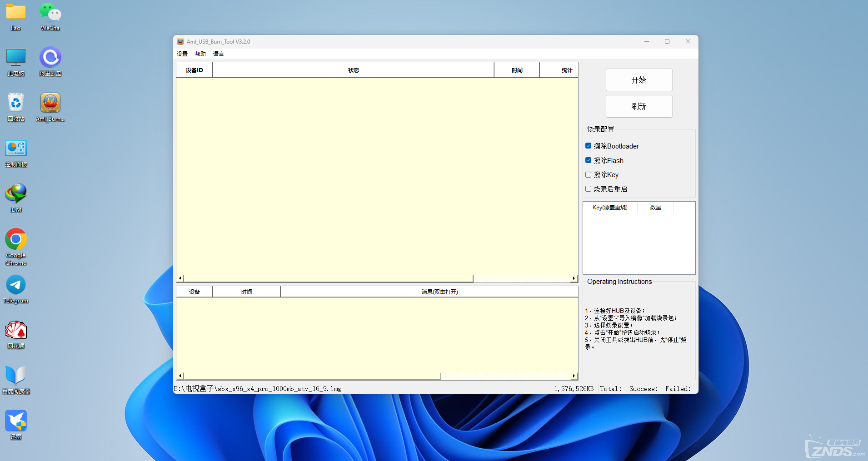Open the 回收站 recycle bin icon

[x=16, y=104]
